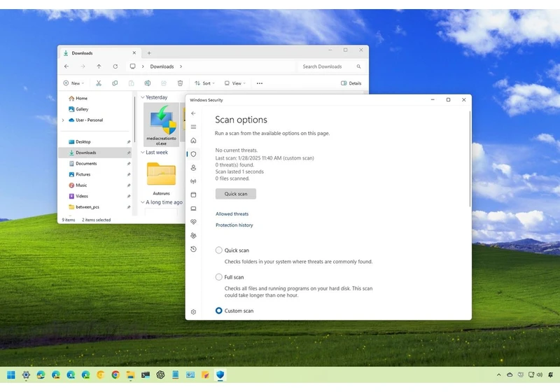Screen dimensions: 560x392
Task: Select the Full scan radio option
Action: click(218, 277)
